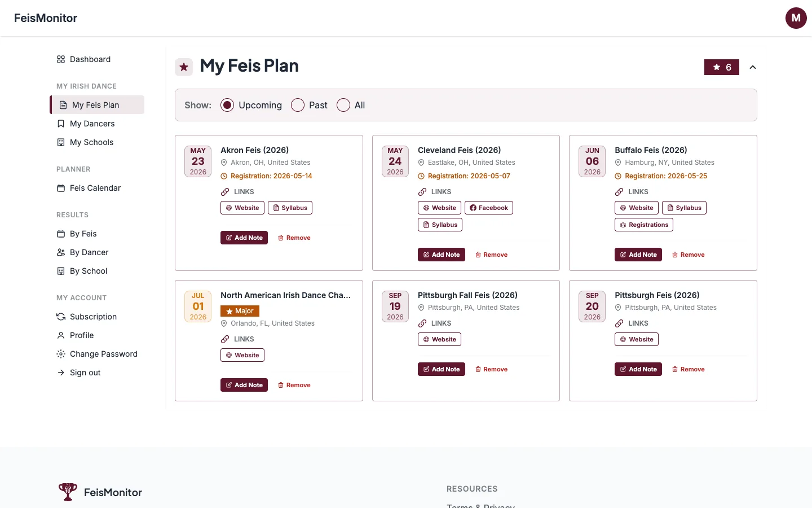The height and width of the screenshot is (508, 812).
Task: Click the LINKS chain icon on Cleveland Feis
Action: [x=422, y=192]
